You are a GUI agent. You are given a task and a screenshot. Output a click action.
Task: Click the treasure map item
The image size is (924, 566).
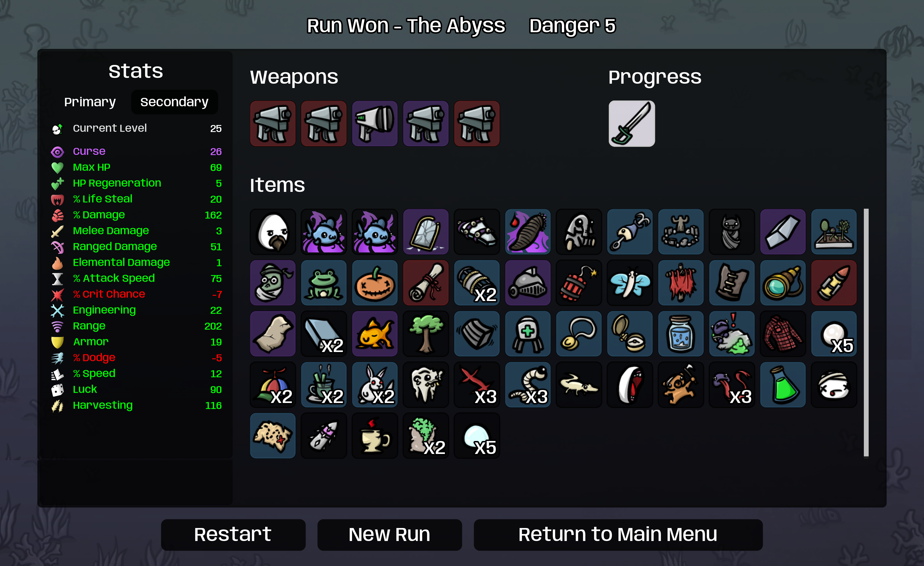[x=273, y=435]
